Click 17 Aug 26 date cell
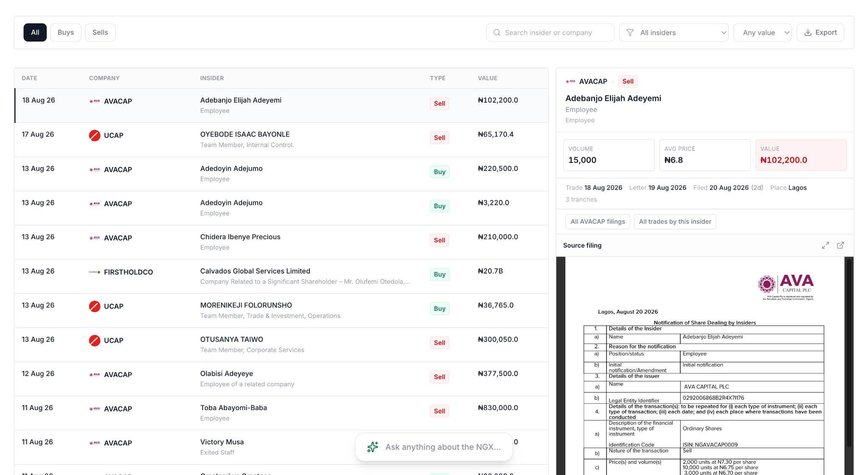The height and width of the screenshot is (475, 868). pos(38,134)
